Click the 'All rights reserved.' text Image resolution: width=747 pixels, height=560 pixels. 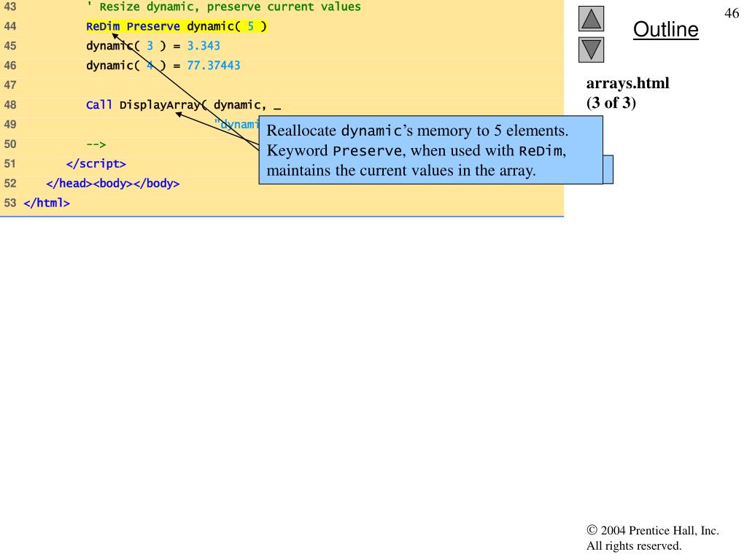pos(634,545)
